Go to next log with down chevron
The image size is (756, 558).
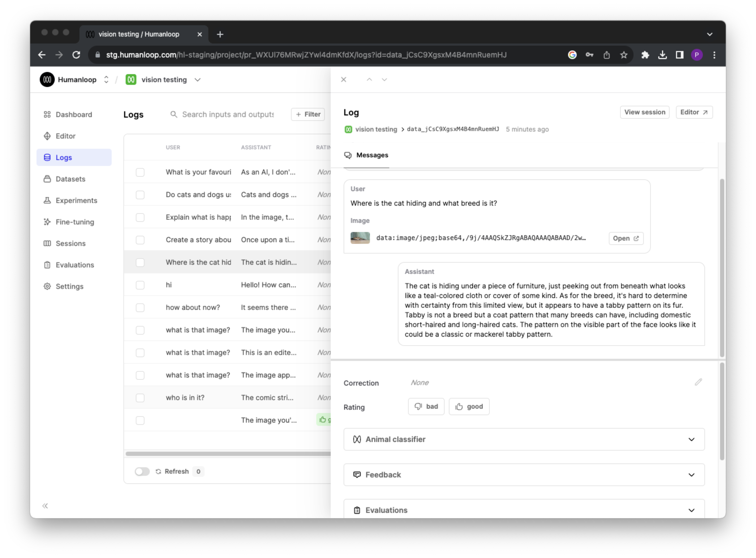385,80
